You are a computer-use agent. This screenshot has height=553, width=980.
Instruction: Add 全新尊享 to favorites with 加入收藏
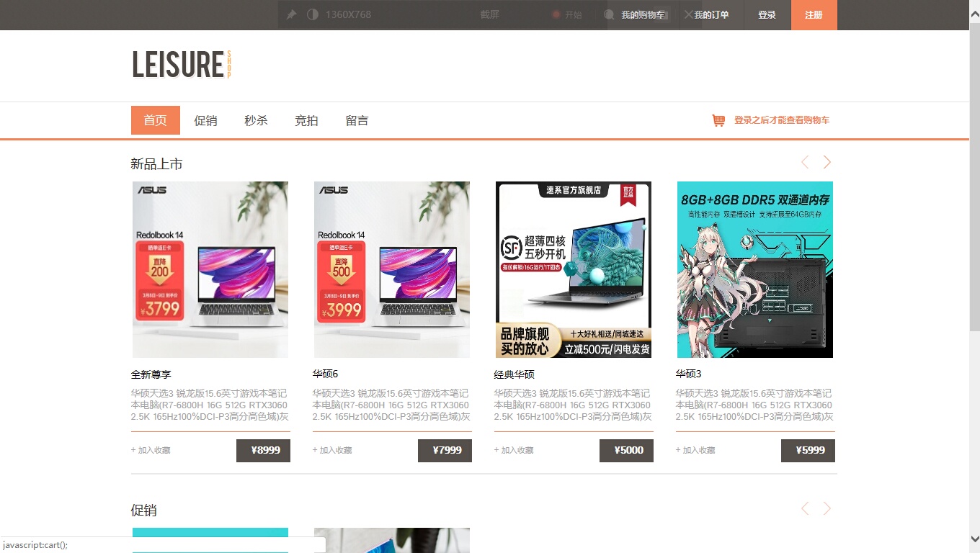[151, 450]
